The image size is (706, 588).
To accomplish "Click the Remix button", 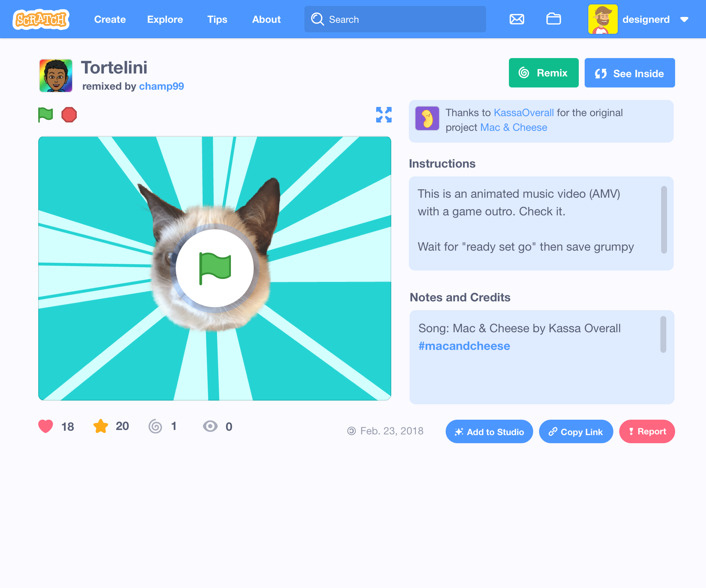I will click(x=543, y=73).
